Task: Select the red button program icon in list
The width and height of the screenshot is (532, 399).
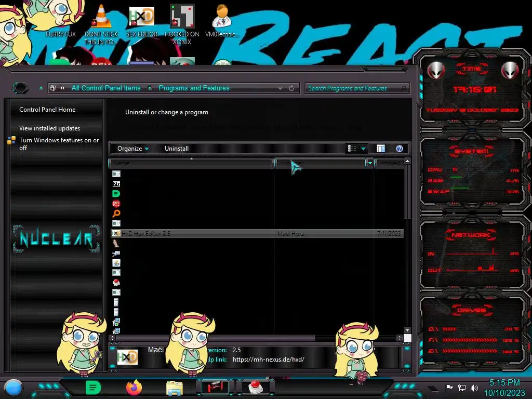Action: (116, 282)
